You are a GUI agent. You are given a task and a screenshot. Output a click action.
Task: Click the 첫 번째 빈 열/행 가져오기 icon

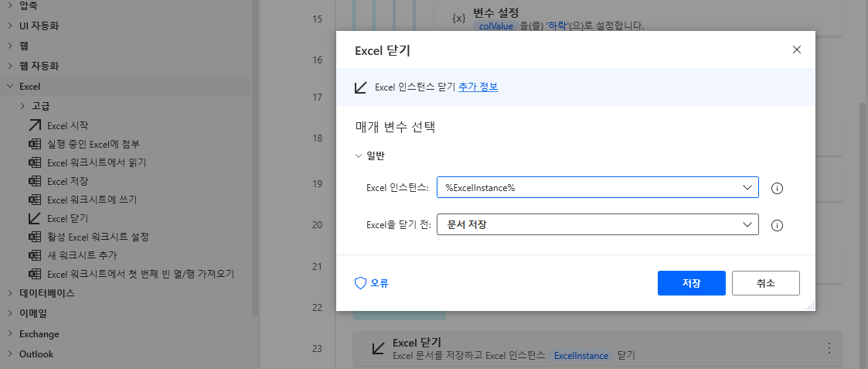(35, 274)
